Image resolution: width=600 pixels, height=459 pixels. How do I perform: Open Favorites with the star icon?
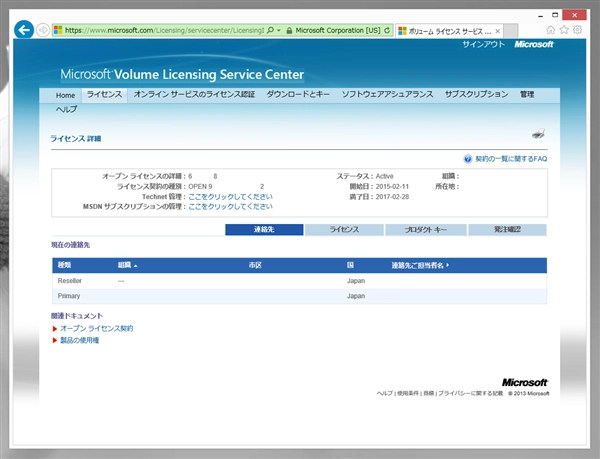(x=564, y=30)
